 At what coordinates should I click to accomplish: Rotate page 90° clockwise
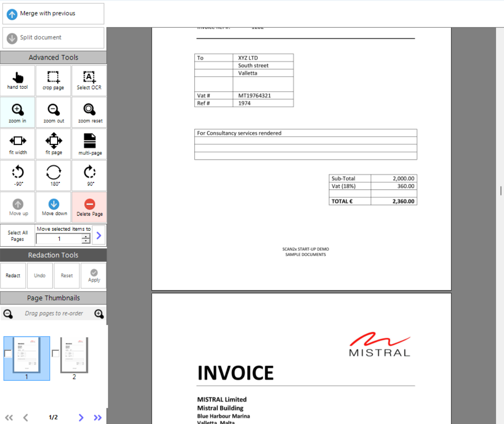[x=89, y=175]
